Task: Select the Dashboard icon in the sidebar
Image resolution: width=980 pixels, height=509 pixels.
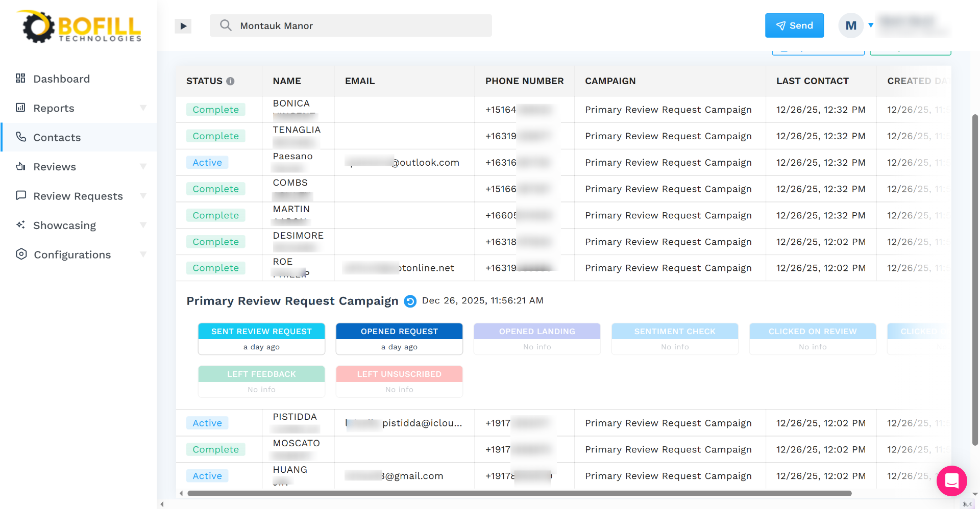Action: [x=20, y=78]
